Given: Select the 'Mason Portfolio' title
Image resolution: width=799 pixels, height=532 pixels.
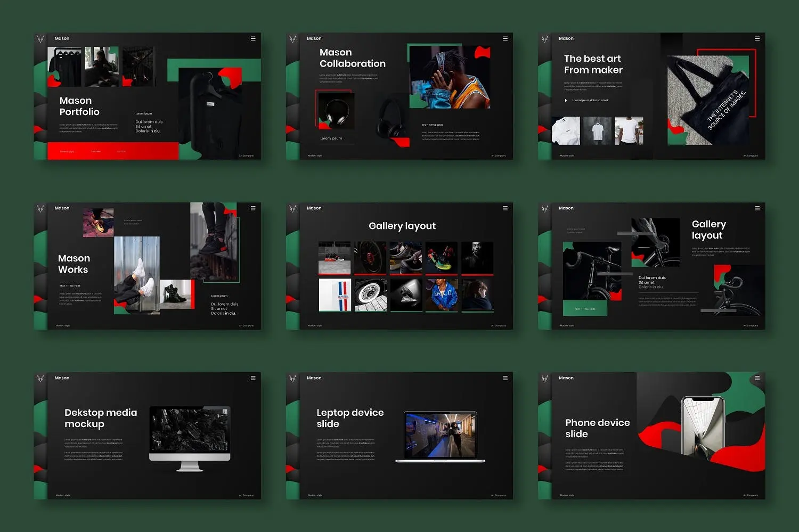Looking at the screenshot, I should tap(79, 106).
